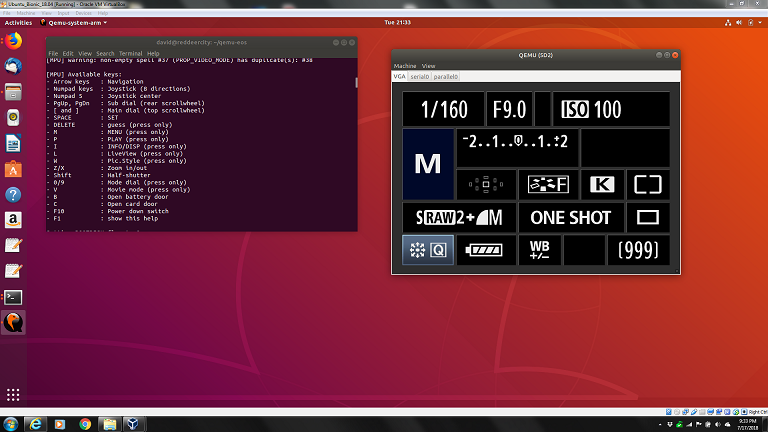Open the Windows Start button
This screenshot has width=768, height=432.
click(x=10, y=424)
